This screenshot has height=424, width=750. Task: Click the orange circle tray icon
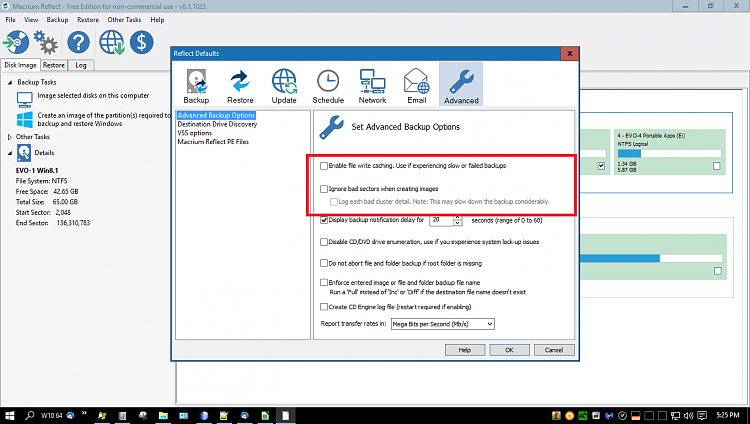coord(570,415)
